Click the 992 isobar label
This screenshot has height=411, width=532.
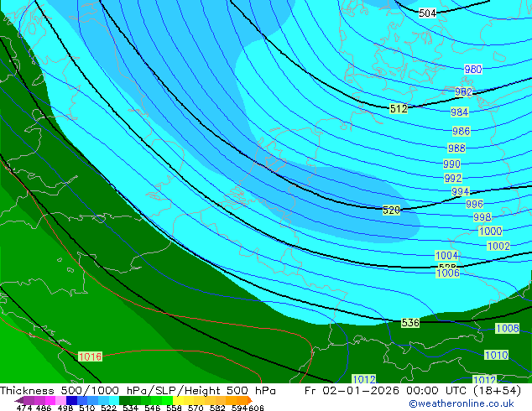[x=453, y=178]
